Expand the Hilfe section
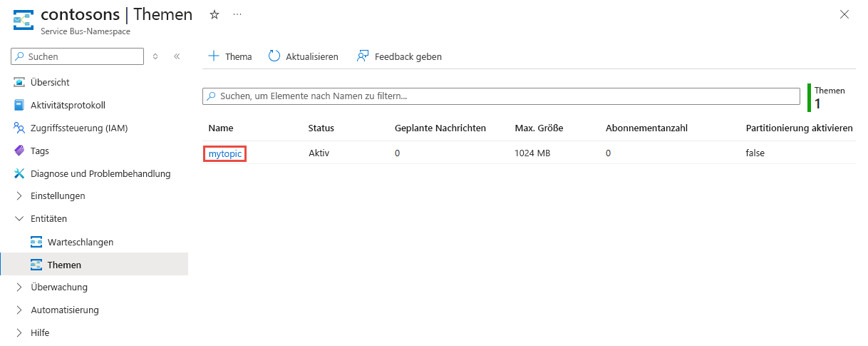The image size is (868, 346). pos(19,333)
